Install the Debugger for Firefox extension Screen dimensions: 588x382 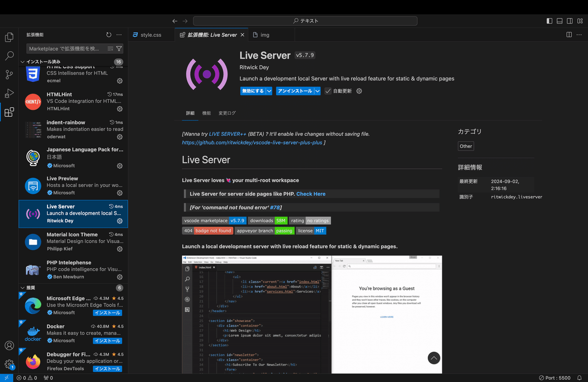(107, 369)
